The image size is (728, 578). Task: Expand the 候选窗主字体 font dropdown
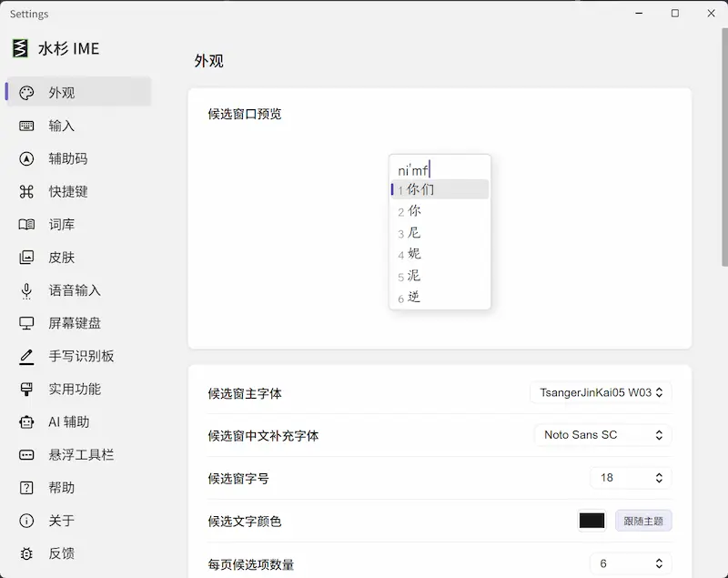pyautogui.click(x=601, y=392)
